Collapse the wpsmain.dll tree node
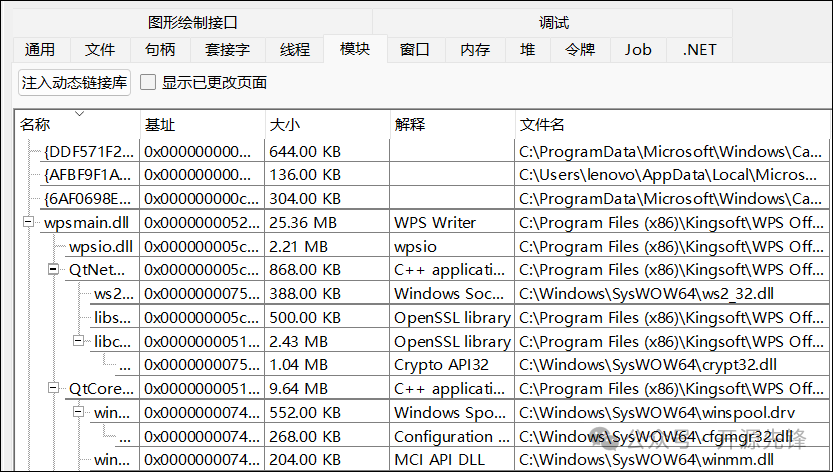This screenshot has height=472, width=833. click(x=28, y=222)
